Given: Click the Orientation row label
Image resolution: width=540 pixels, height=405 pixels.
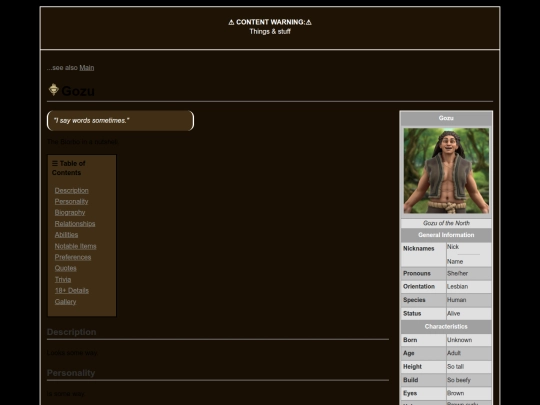Looking at the screenshot, I should pos(419,287).
